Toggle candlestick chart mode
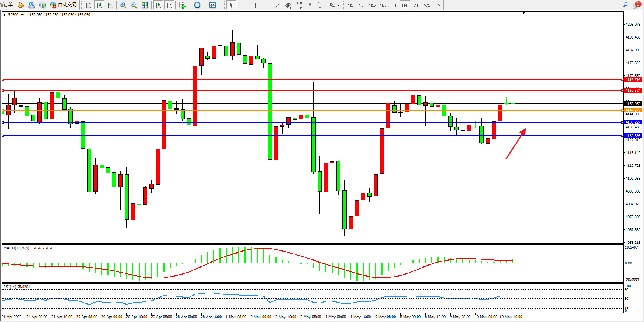The image size is (644, 322). (x=99, y=5)
